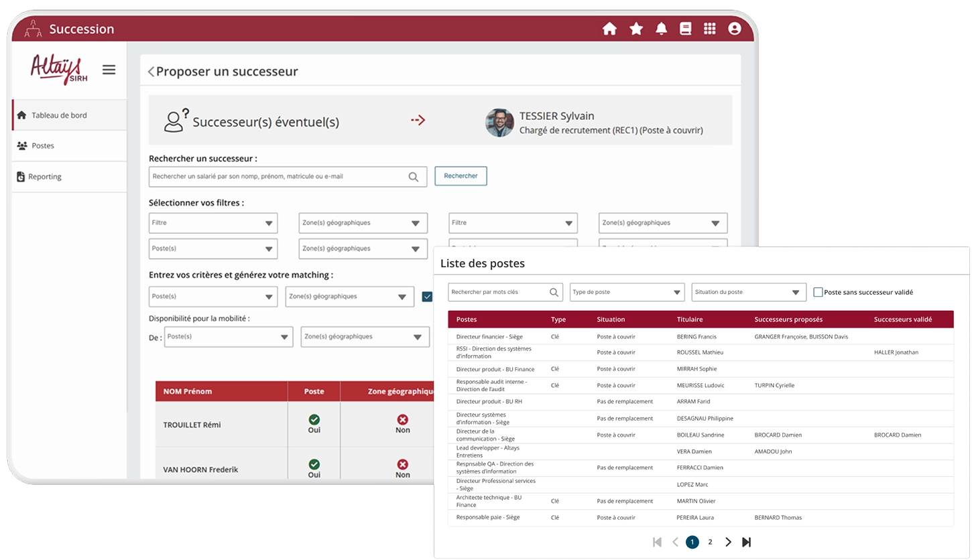
Task: Go to page 2 of postes list
Action: click(x=710, y=542)
